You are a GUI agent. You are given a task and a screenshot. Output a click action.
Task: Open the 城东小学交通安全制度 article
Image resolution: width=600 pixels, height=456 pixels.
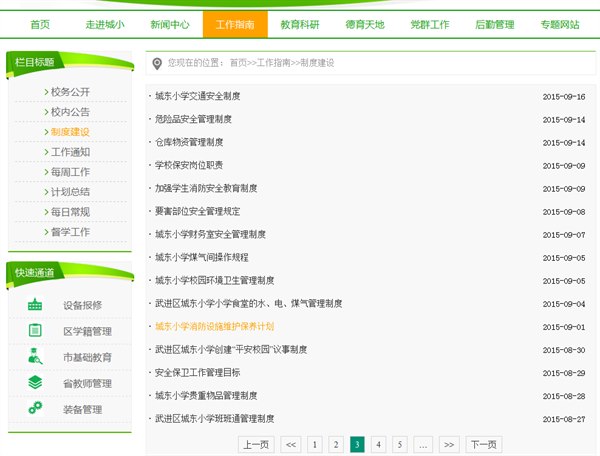(198, 97)
